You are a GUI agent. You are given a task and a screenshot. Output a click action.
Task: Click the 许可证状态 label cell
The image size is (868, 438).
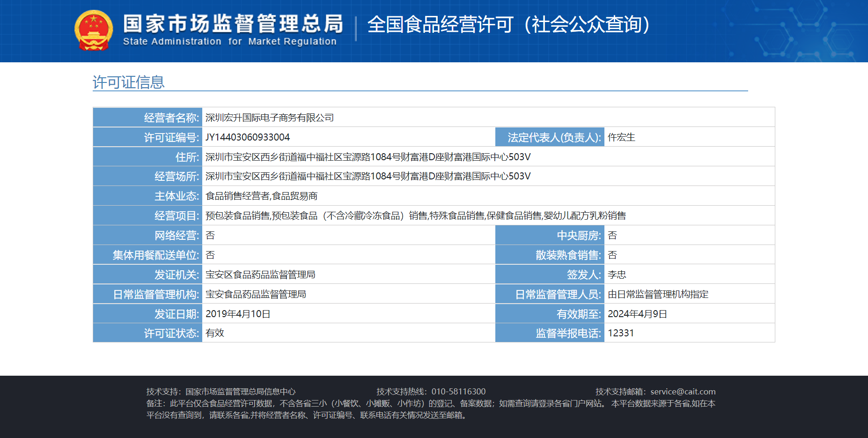pyautogui.click(x=147, y=333)
